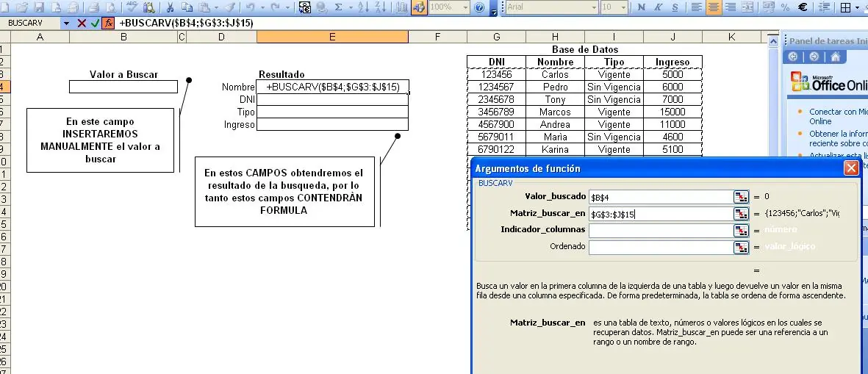Sort ascending with the A-Z icon
The height and width of the screenshot is (374, 868).
[x=363, y=7]
